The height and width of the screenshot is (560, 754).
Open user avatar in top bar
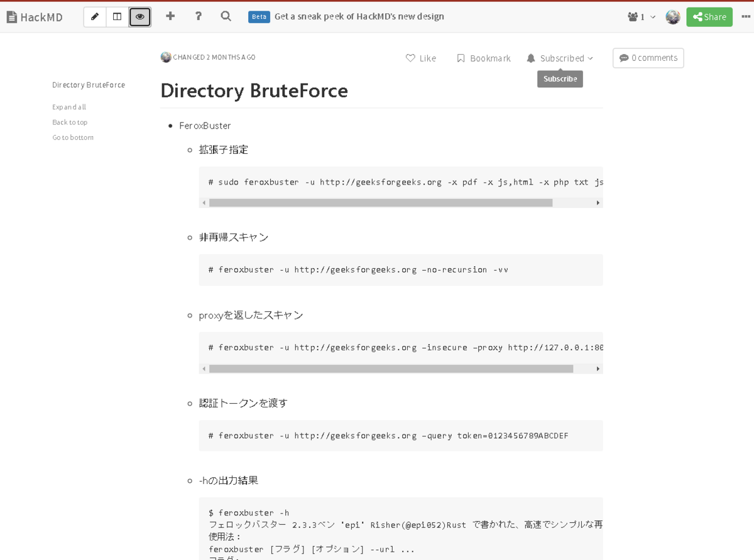click(673, 17)
